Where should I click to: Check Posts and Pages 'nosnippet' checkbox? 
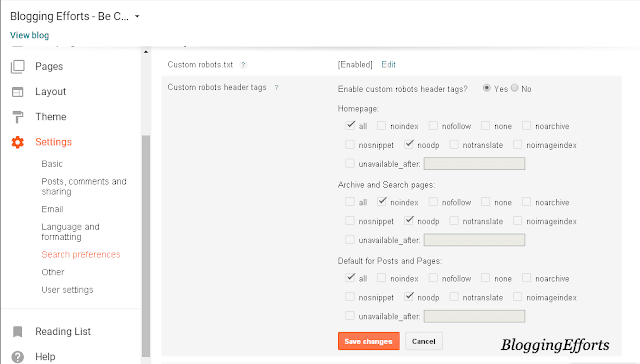coord(350,297)
